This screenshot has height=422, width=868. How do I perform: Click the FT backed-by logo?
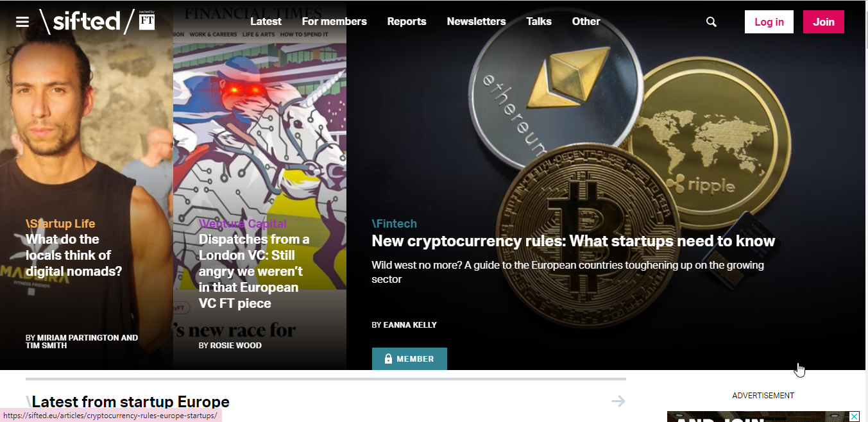coord(147,21)
